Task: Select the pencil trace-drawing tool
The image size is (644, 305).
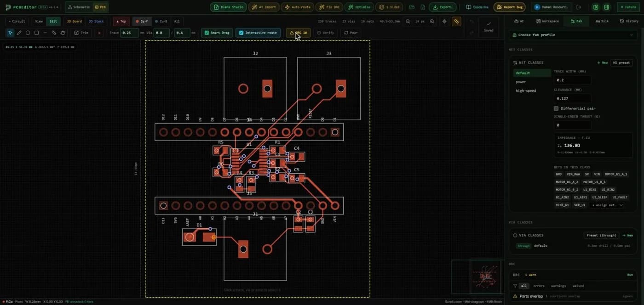Action: (19, 33)
